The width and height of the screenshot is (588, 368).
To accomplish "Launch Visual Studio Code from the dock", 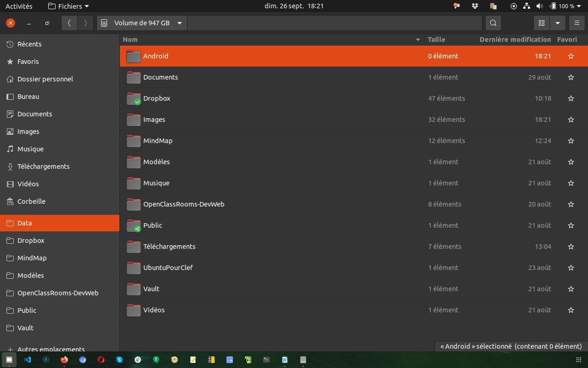I will (x=28, y=360).
